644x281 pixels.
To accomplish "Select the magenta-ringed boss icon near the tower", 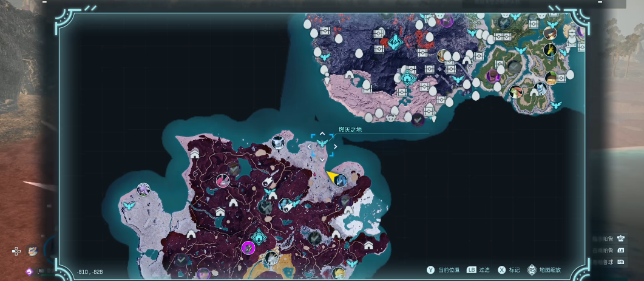I will [x=248, y=248].
